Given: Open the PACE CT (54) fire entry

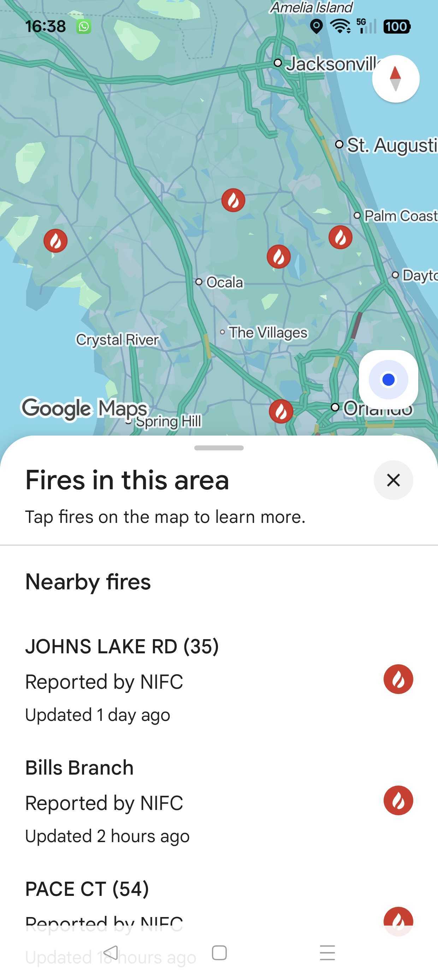Looking at the screenshot, I should click(87, 889).
